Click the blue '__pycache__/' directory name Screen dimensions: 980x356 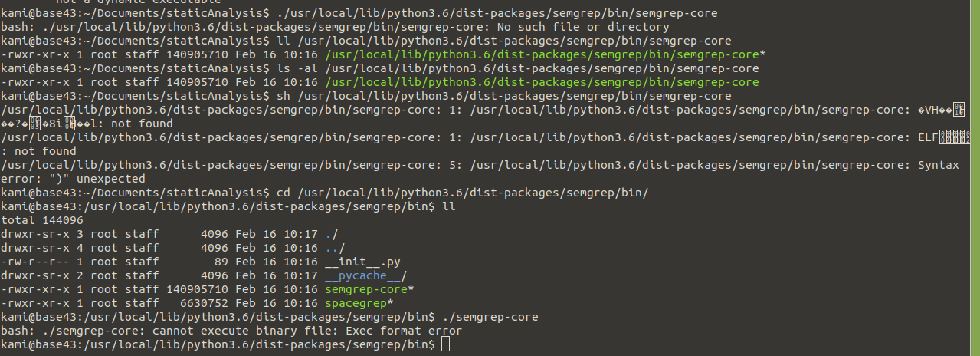coord(366,275)
